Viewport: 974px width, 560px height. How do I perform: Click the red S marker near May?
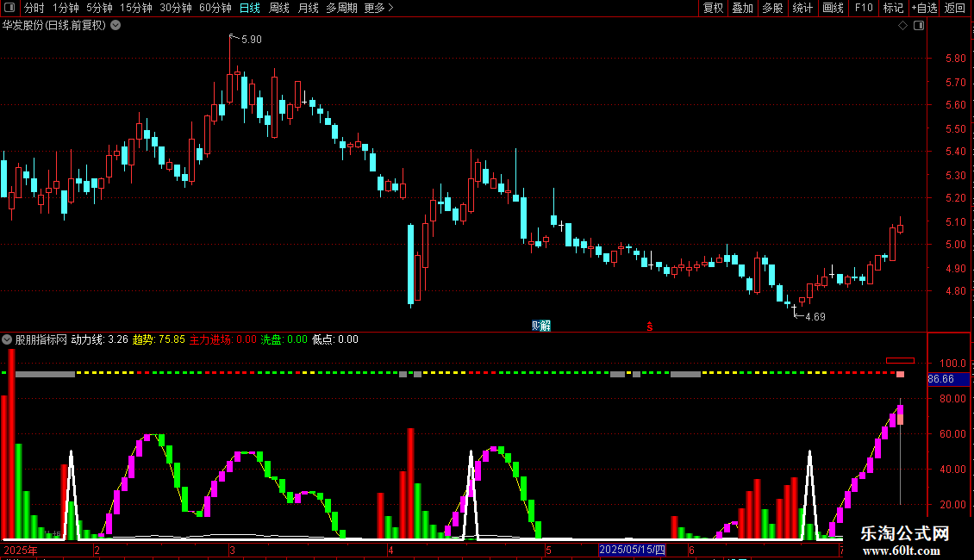click(650, 327)
